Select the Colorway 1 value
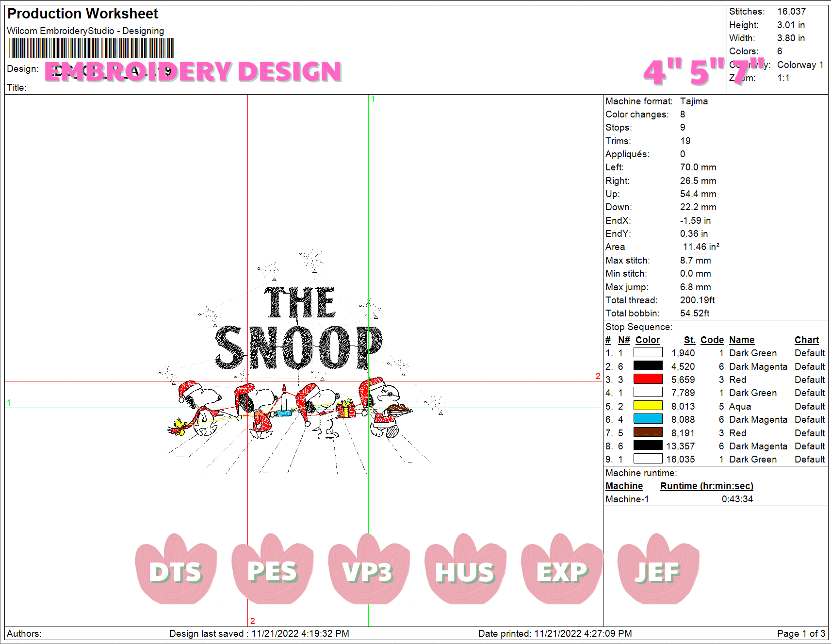Screen dimensions: 831x644 point(800,65)
